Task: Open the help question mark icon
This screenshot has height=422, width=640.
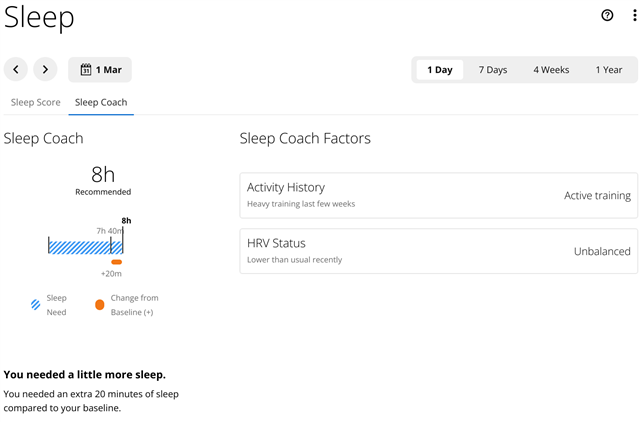Action: [x=607, y=15]
